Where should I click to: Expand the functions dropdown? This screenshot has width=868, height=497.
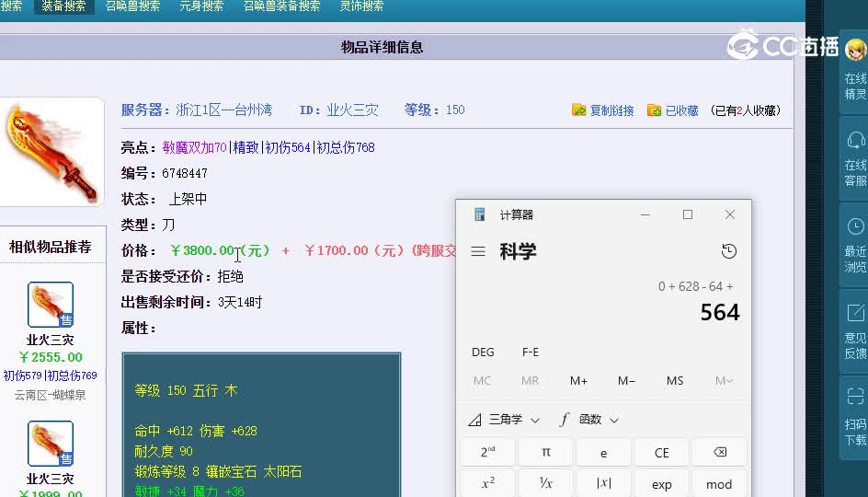(589, 420)
